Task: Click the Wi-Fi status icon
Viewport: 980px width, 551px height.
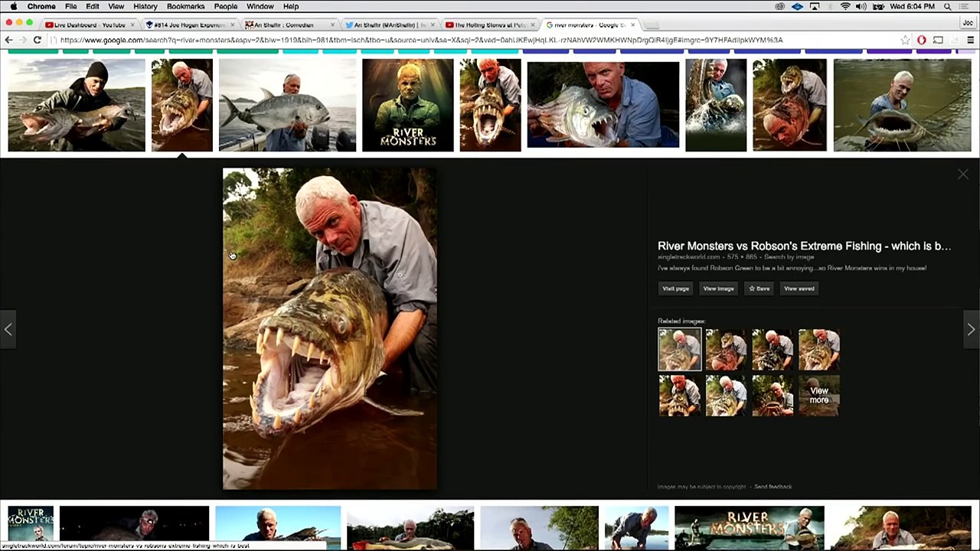Action: point(845,6)
